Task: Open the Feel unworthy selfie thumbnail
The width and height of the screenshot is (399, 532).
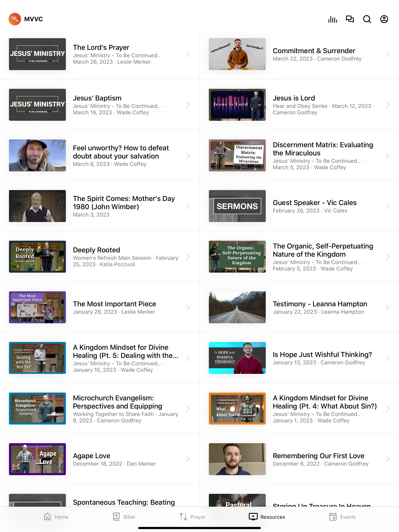Action: click(37, 155)
